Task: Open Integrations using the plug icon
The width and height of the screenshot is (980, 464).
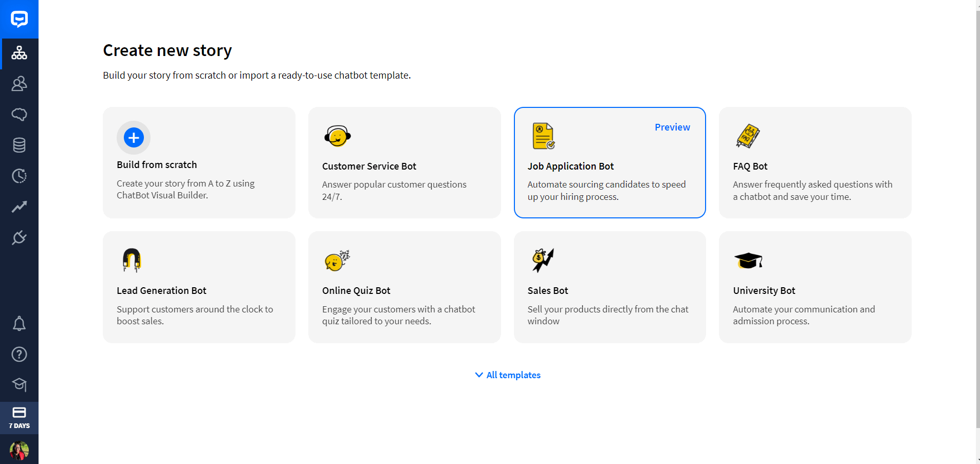Action: tap(20, 237)
